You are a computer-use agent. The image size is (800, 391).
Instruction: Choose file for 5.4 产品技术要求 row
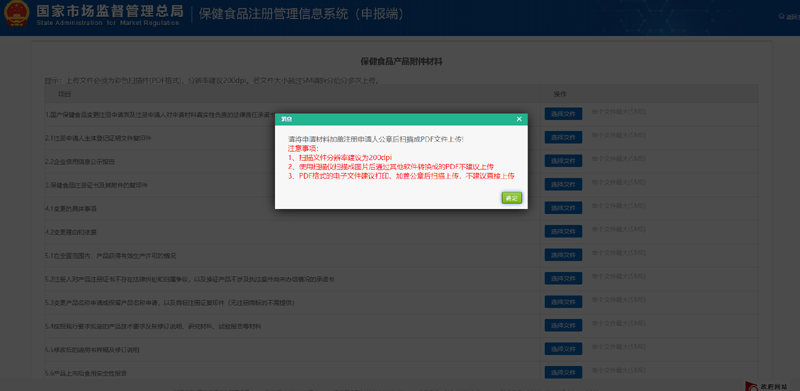[x=563, y=325]
